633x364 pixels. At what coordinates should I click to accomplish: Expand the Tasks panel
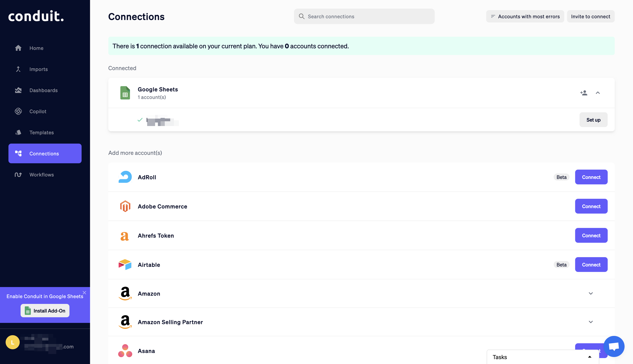click(x=590, y=357)
